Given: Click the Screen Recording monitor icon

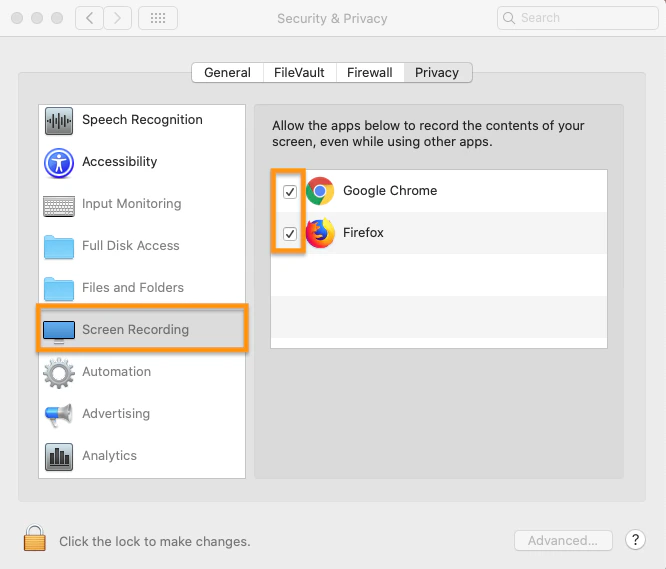Looking at the screenshot, I should click(x=59, y=332).
